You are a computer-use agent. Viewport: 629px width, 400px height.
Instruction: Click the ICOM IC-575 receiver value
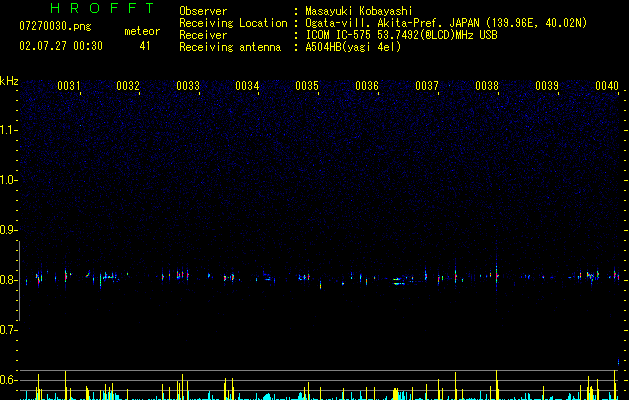tap(401, 35)
